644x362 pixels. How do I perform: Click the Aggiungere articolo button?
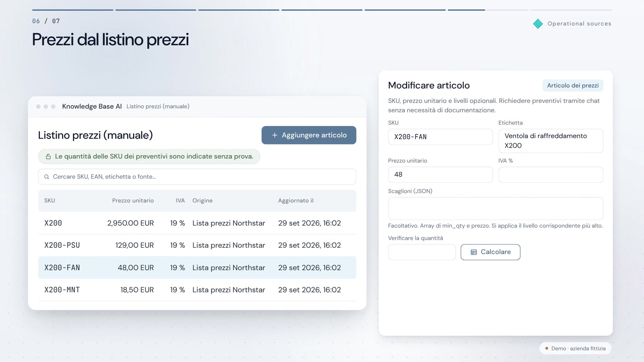(309, 135)
